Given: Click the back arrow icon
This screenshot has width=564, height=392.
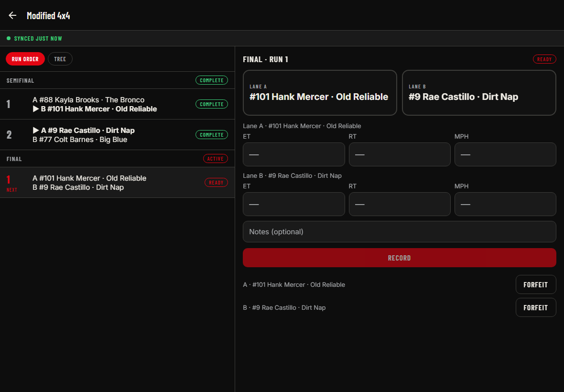Looking at the screenshot, I should pyautogui.click(x=12, y=15).
